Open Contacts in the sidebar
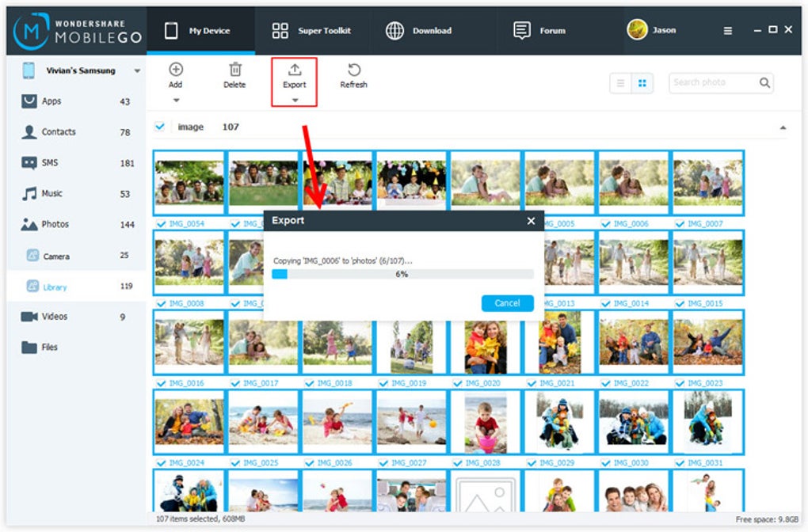Image resolution: width=808 pixels, height=532 pixels. coord(78,132)
